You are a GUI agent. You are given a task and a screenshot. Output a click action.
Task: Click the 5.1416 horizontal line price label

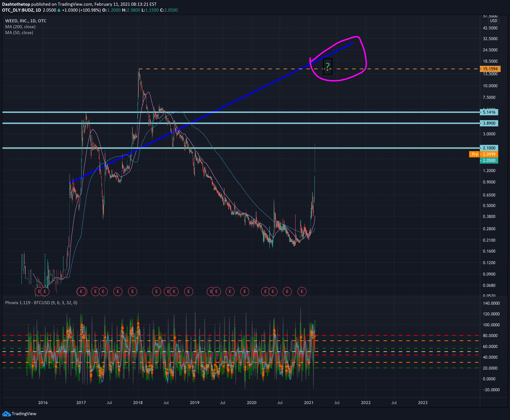point(489,112)
